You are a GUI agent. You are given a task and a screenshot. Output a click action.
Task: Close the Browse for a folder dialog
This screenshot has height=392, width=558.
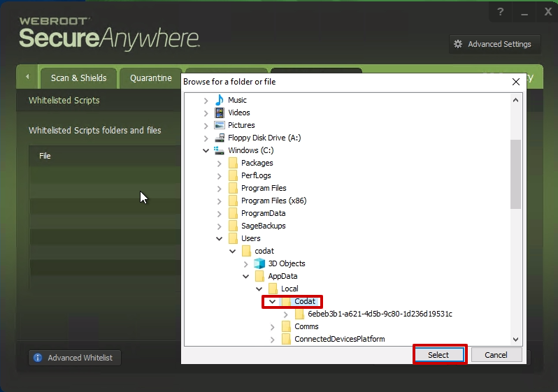[x=515, y=82]
